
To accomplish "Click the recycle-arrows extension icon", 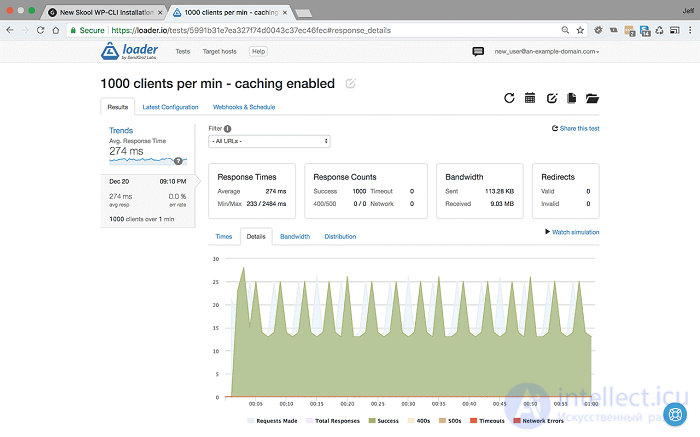I will coord(659,30).
